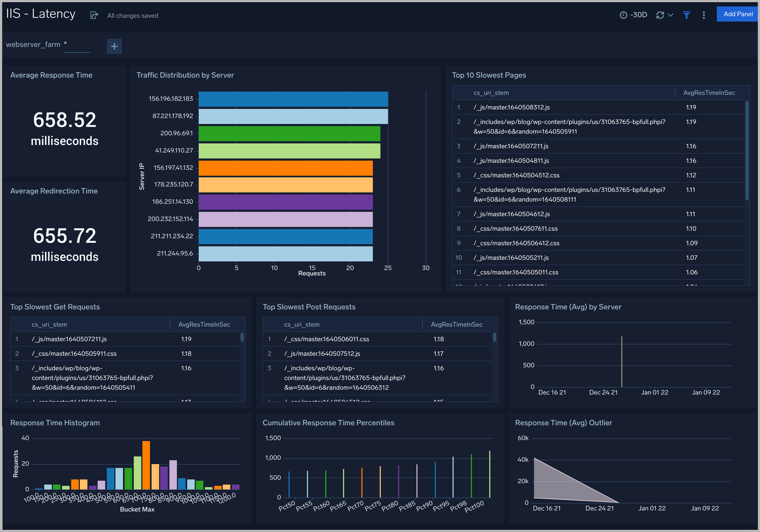Open the three-dot more options menu
This screenshot has height=532, width=760.
(x=704, y=15)
